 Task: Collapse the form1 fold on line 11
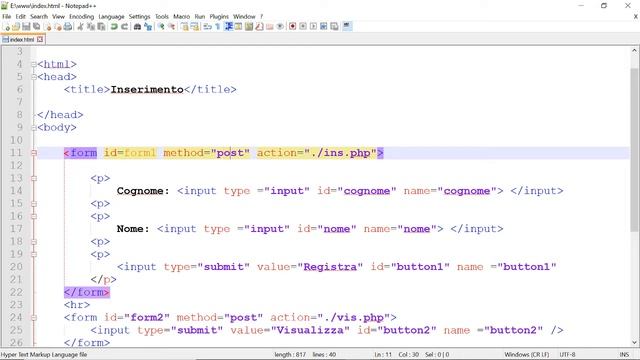click(34, 153)
